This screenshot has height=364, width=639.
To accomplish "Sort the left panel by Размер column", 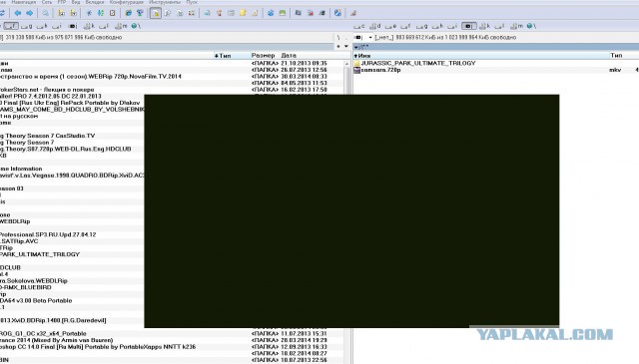I will point(264,56).
